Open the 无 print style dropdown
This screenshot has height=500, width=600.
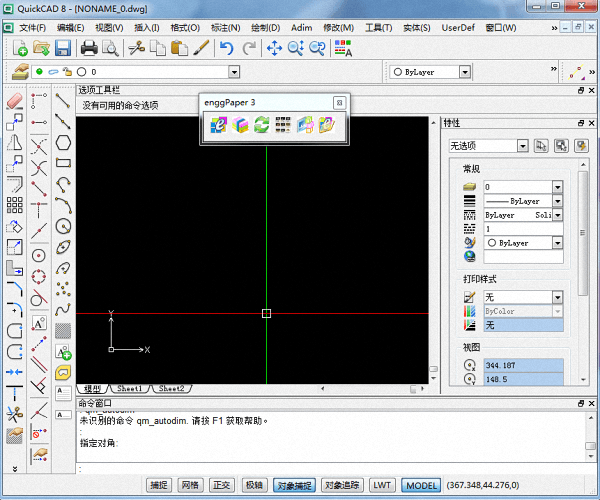558,297
